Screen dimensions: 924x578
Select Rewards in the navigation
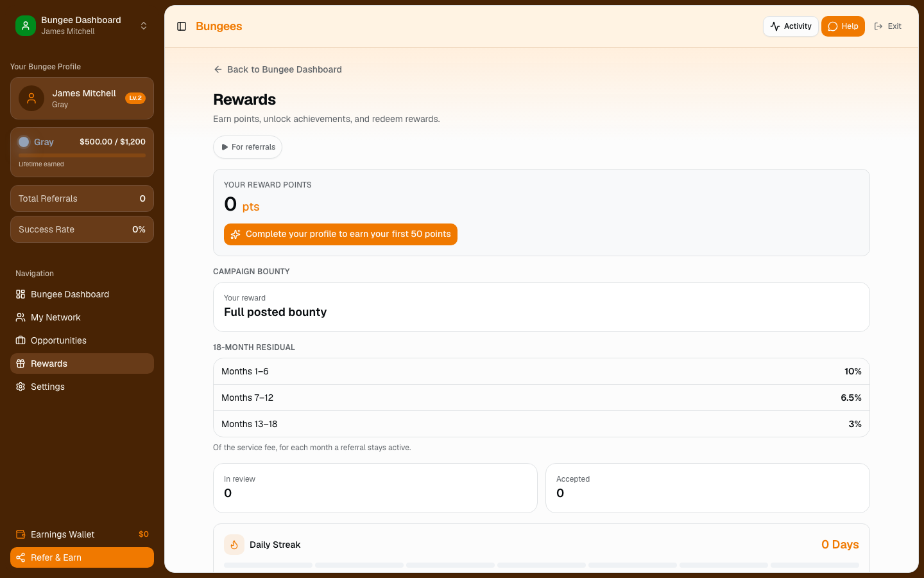(82, 363)
